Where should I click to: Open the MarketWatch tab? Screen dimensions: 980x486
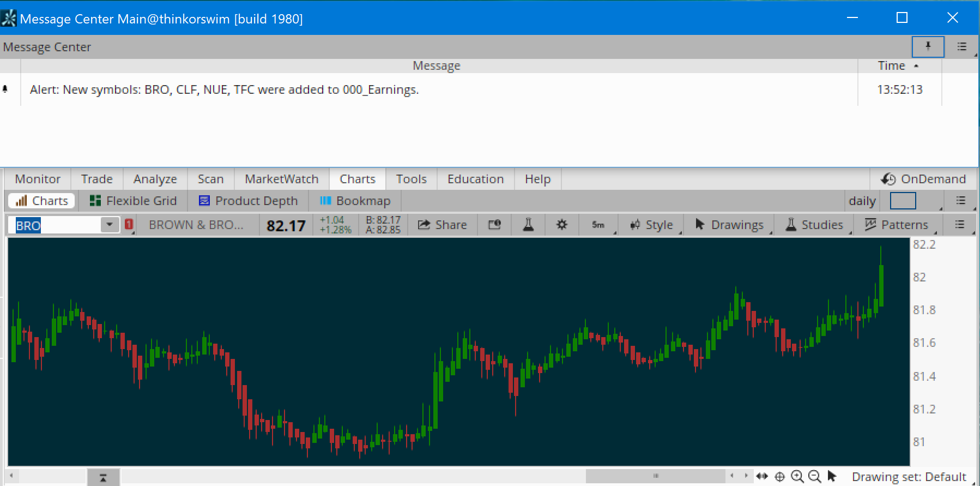[281, 179]
